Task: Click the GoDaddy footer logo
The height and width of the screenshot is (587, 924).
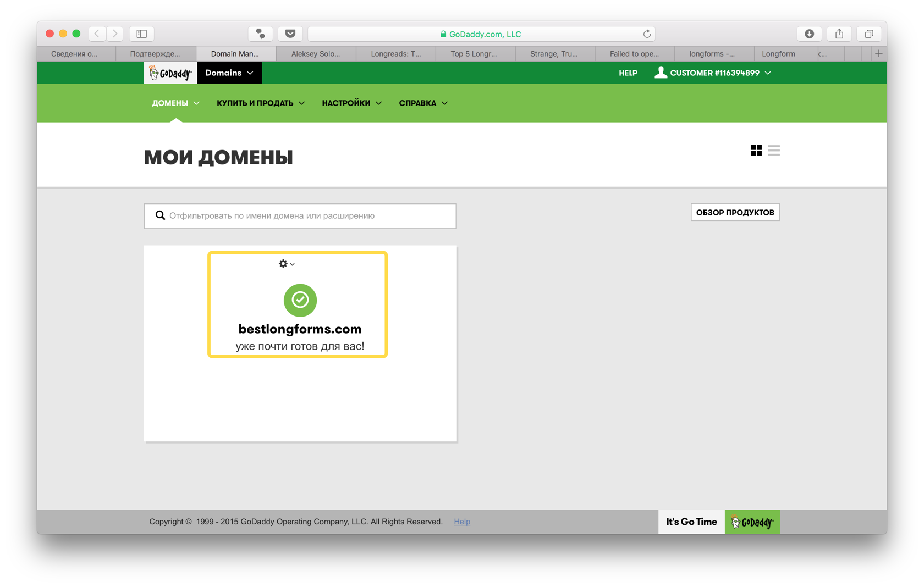Action: 752,522
